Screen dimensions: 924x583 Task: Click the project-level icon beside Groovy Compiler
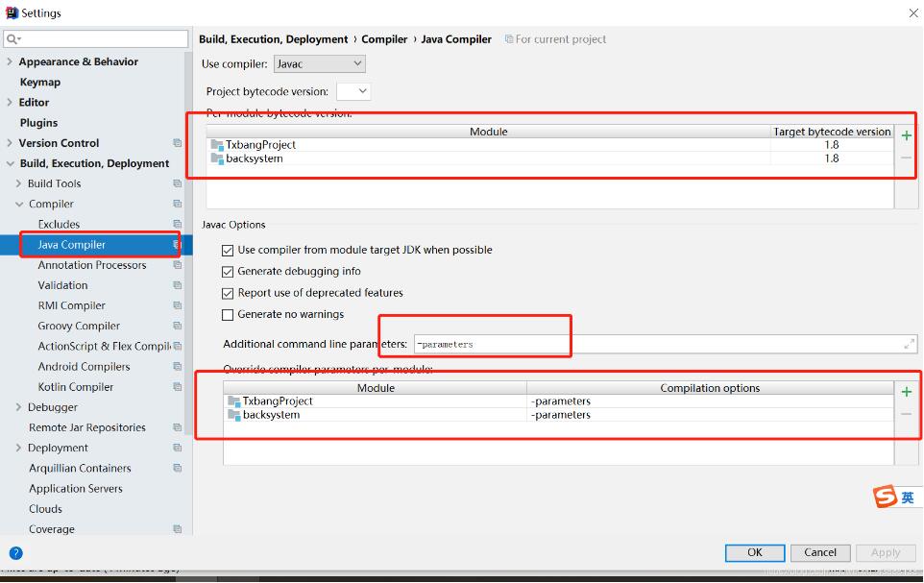tap(177, 326)
